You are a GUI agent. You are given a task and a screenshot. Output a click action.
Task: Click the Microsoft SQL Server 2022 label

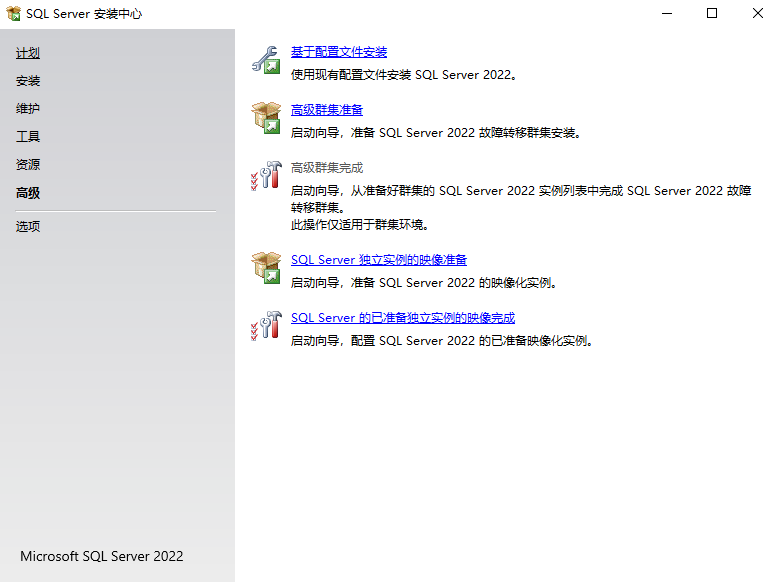(x=102, y=556)
